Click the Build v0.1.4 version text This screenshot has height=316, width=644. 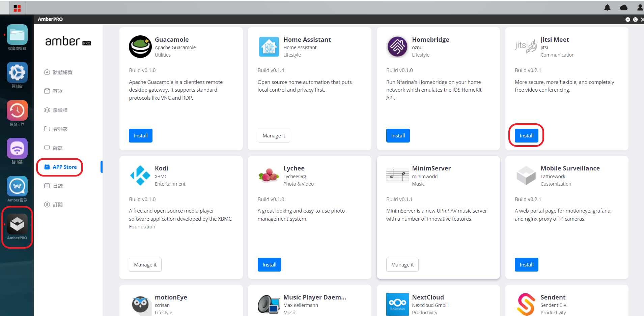(271, 70)
